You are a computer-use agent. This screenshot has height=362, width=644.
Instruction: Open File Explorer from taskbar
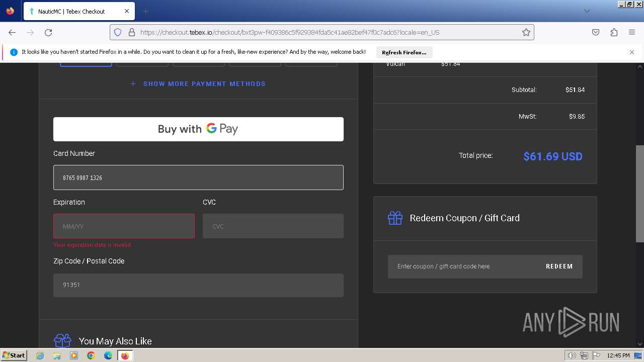[57, 355]
